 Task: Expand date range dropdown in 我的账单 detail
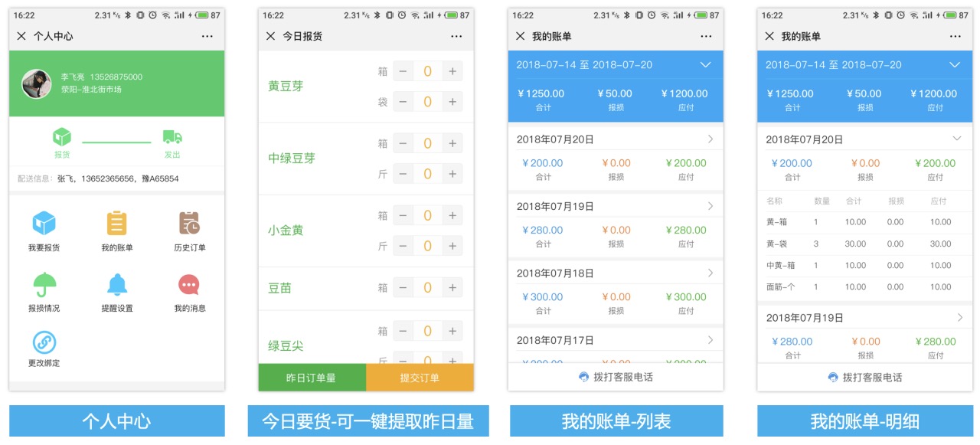(x=955, y=65)
